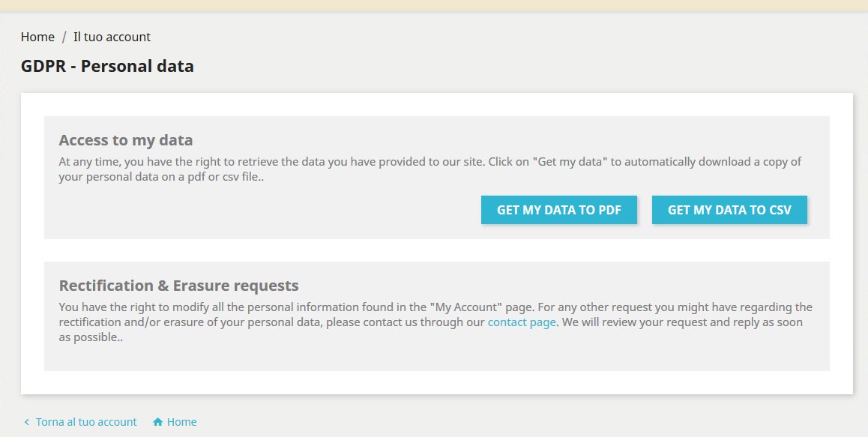Open the contact page link
Image resolution: width=868 pixels, height=437 pixels.
(522, 322)
